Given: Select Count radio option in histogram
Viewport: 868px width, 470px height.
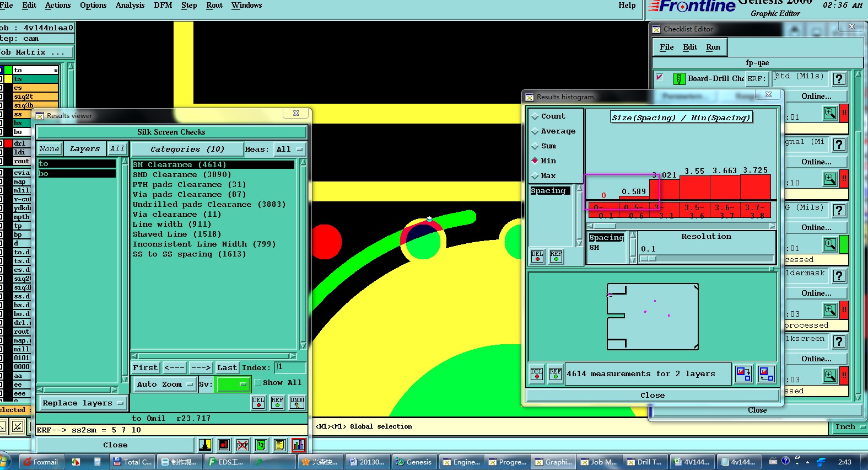Looking at the screenshot, I should point(535,116).
